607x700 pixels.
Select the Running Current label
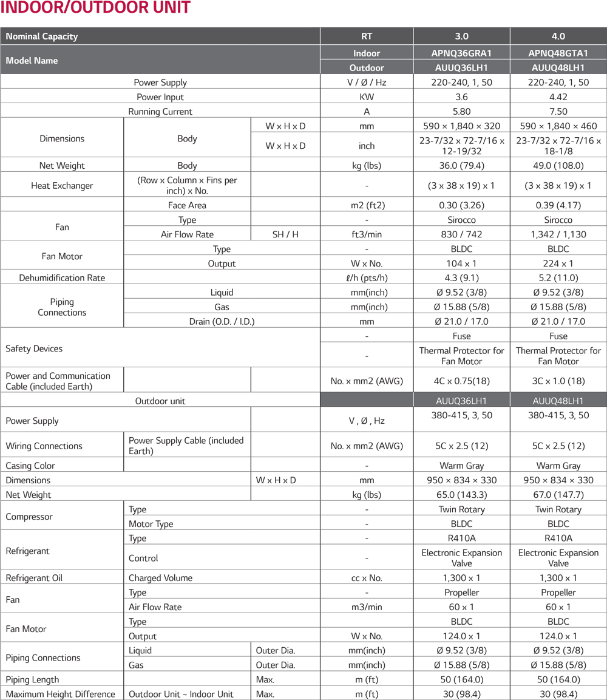point(160,112)
